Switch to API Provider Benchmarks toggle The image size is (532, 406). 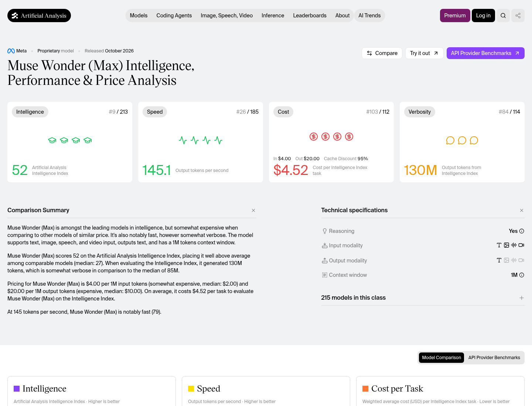tap(494, 358)
